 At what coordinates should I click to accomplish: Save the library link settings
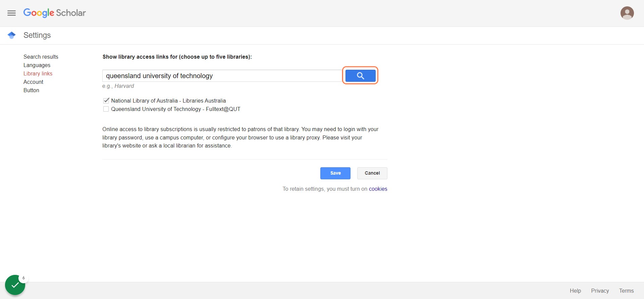[x=335, y=173]
